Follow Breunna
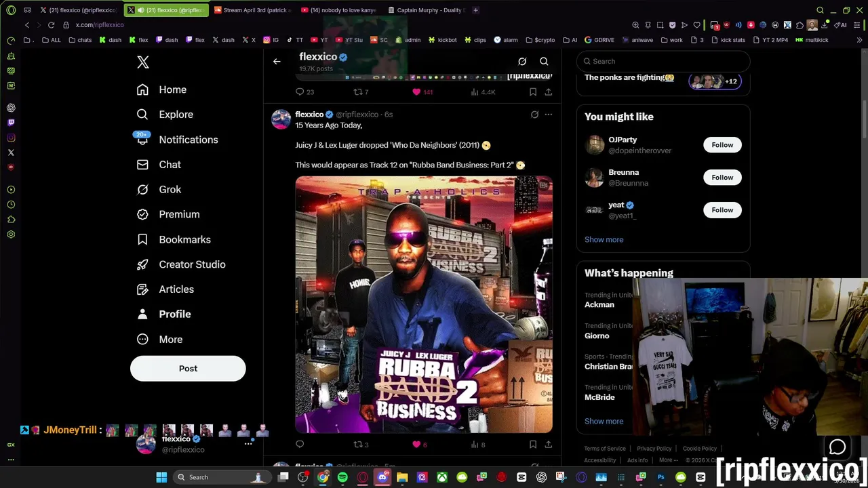 (722, 178)
